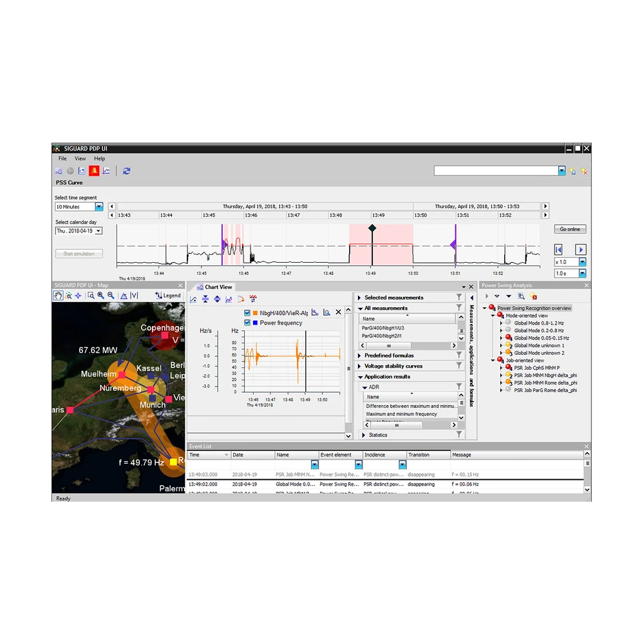Viewport: 644px width, 644px height.
Task: Click the expand vertical scale icon in Chart View
Action: click(x=217, y=299)
